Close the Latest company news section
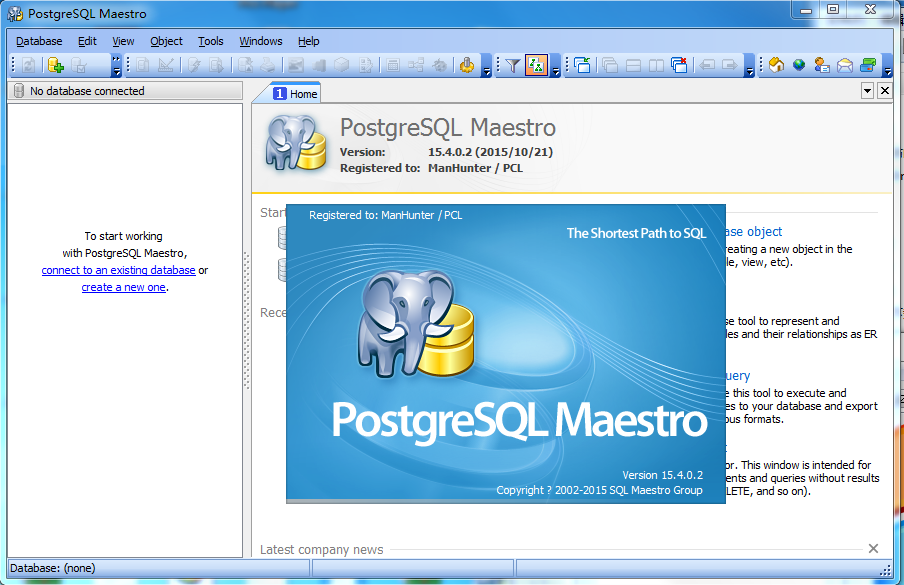The height and width of the screenshot is (585, 904). [873, 549]
